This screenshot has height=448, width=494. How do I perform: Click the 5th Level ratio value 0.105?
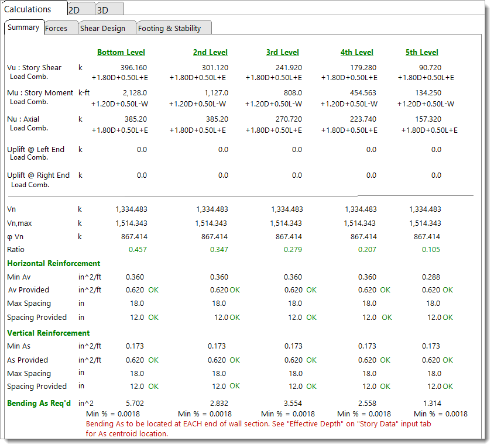[431, 250]
